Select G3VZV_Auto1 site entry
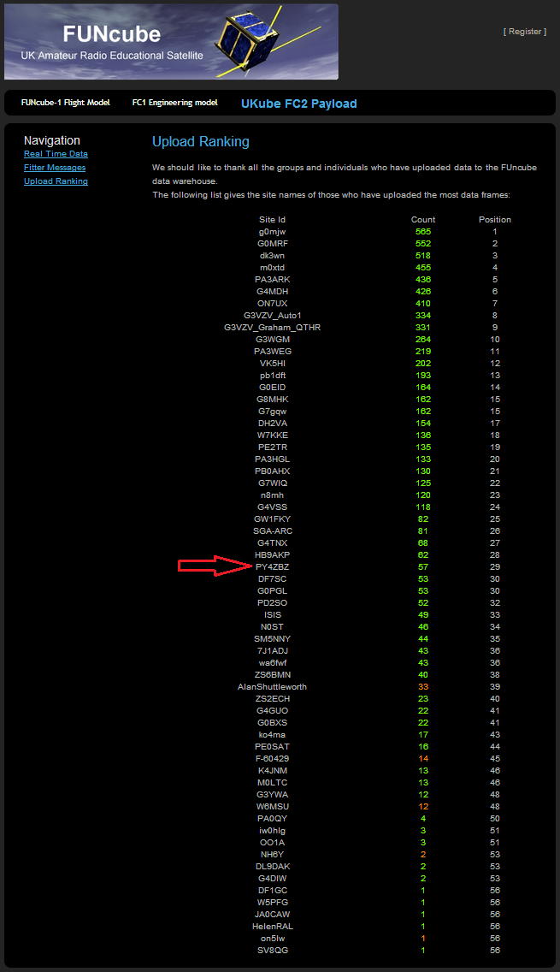560x972 pixels. tap(273, 316)
